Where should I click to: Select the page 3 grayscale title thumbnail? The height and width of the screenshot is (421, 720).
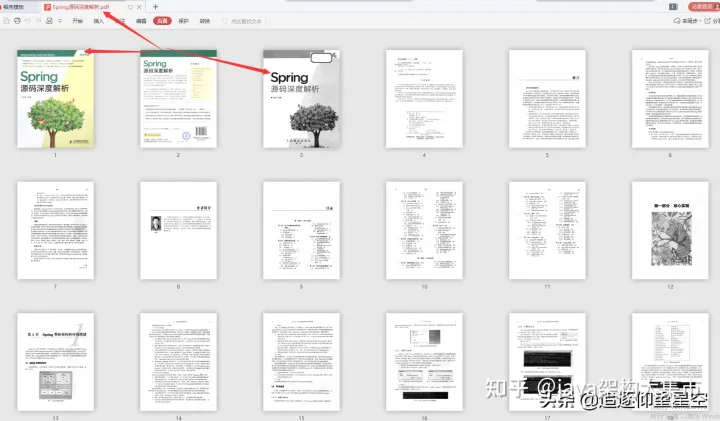coord(302,99)
